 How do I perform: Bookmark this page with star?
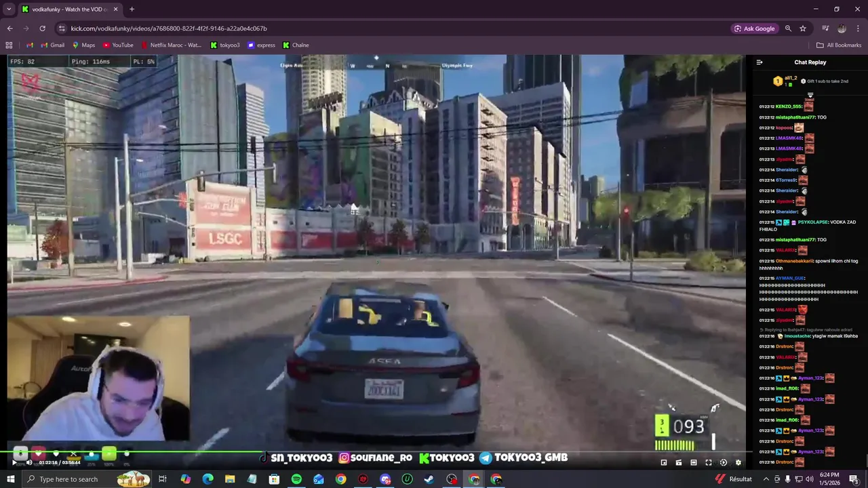803,28
